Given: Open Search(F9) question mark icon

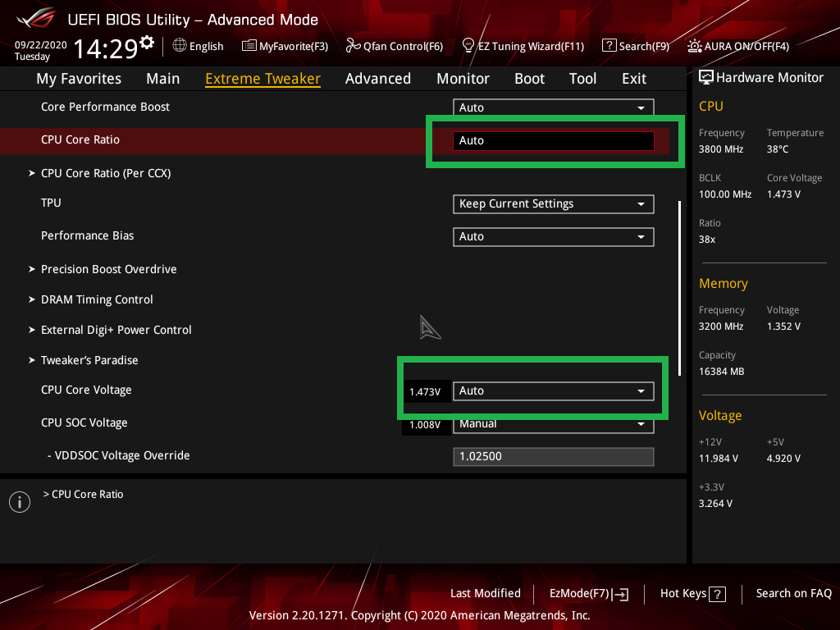Looking at the screenshot, I should click(609, 46).
